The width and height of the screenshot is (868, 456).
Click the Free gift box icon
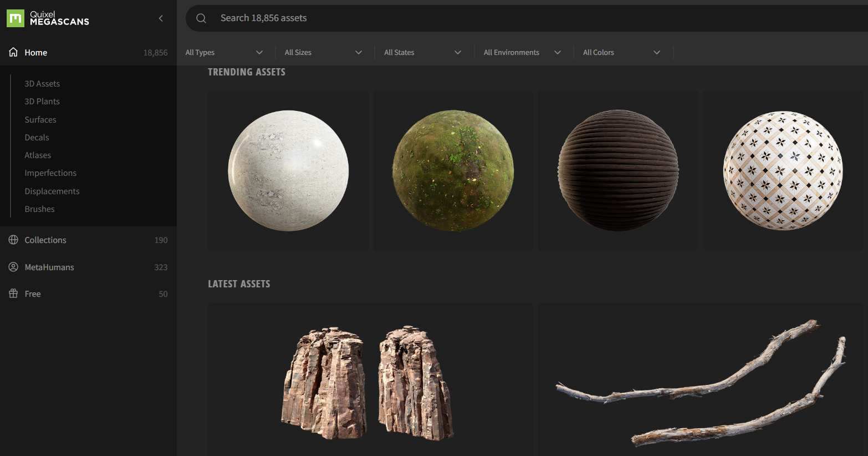(x=13, y=293)
